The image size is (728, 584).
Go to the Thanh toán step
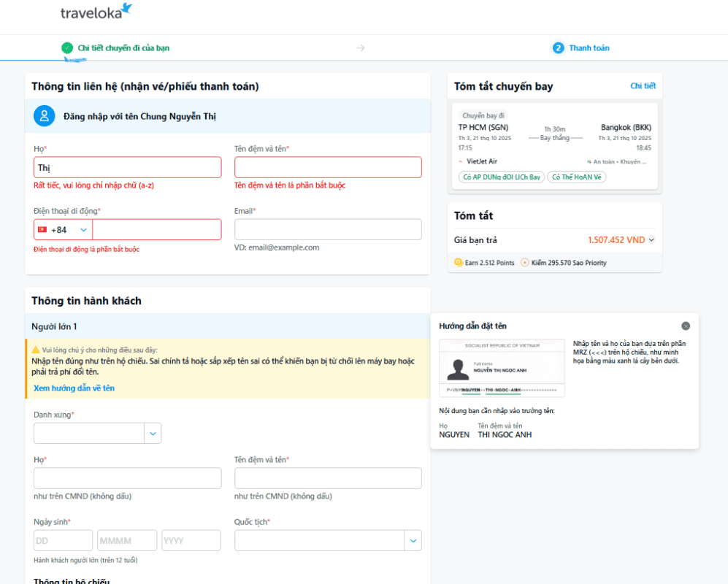589,48
